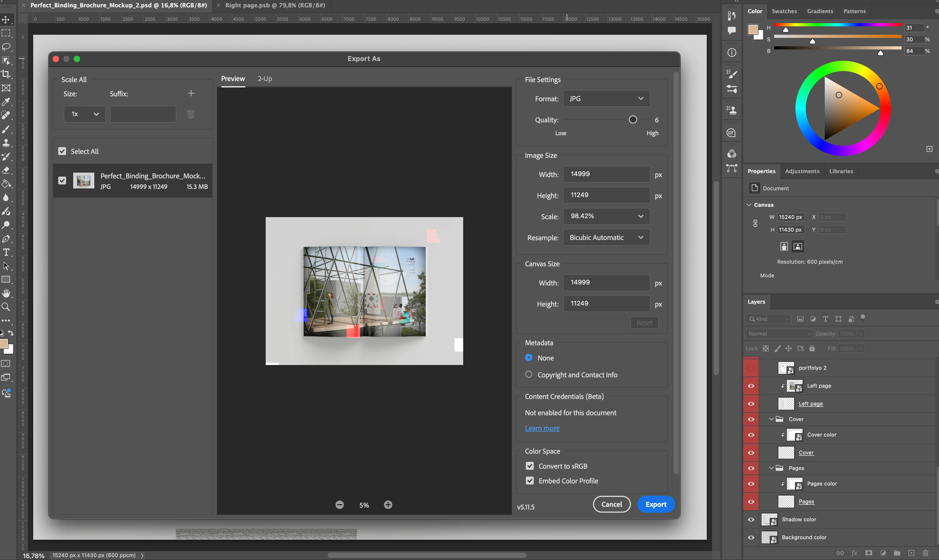Open the Resample Bicubic Automatic dropdown
Screen dimensions: 939x560
pos(606,237)
